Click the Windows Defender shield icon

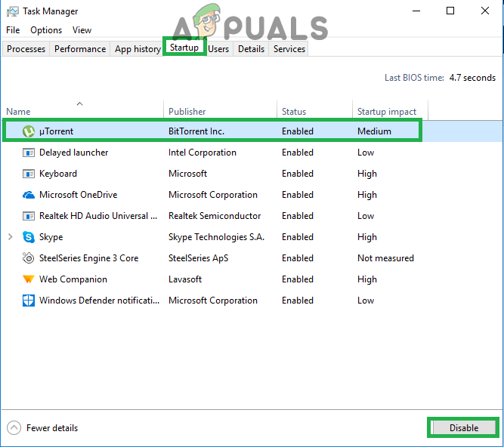(x=29, y=301)
